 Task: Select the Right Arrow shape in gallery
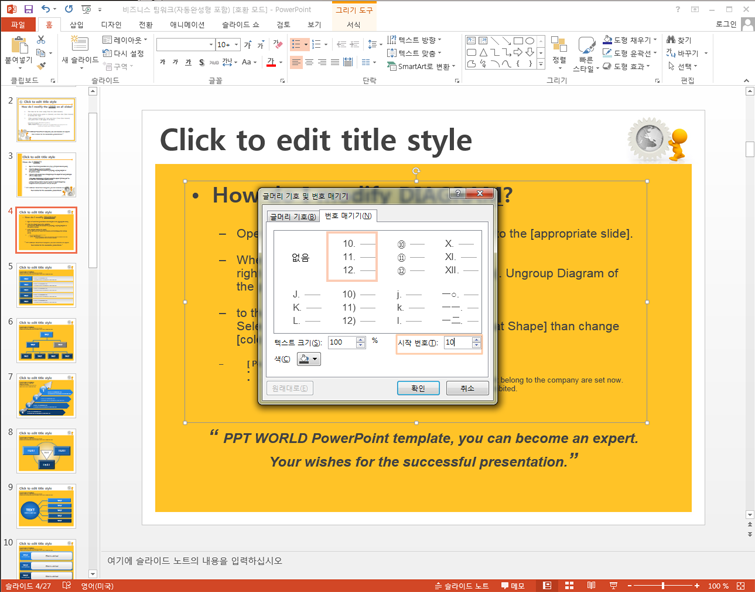[x=518, y=53]
